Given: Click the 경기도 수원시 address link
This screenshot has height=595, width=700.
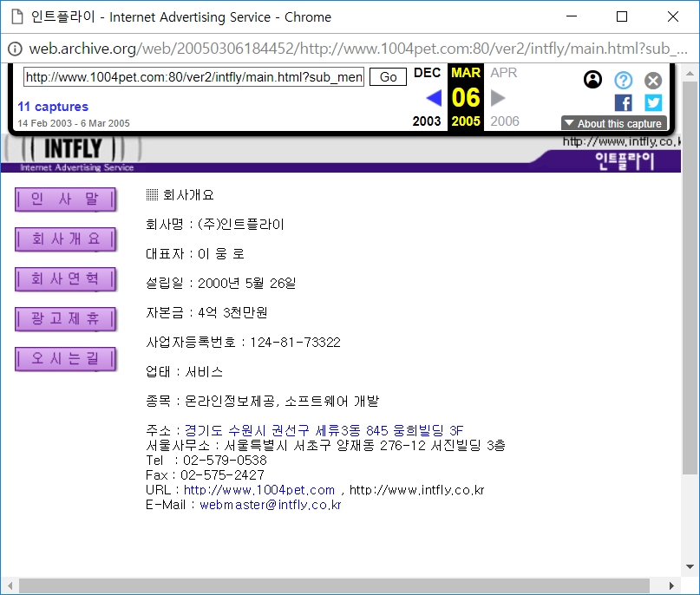Looking at the screenshot, I should (324, 430).
